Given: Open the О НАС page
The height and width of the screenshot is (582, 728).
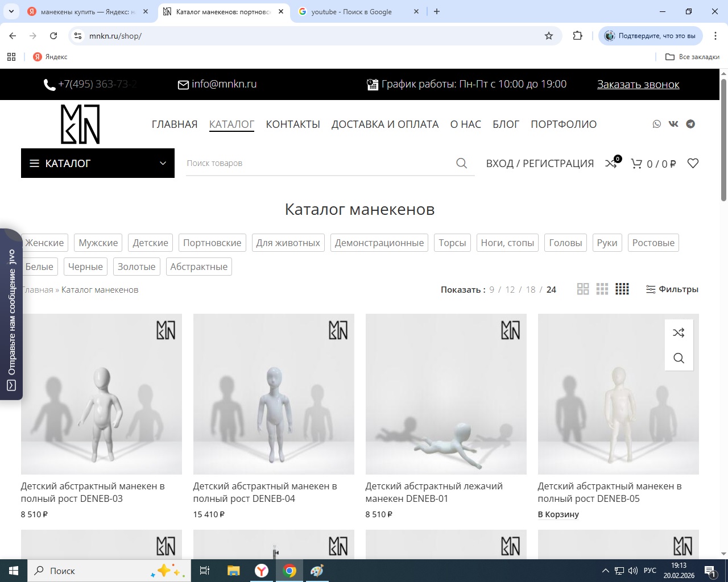Looking at the screenshot, I should 466,124.
